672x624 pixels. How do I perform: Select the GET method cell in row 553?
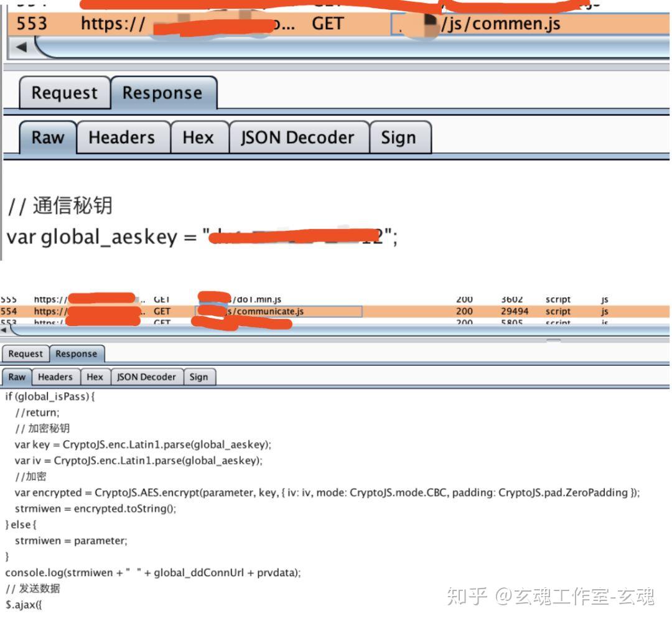[328, 24]
